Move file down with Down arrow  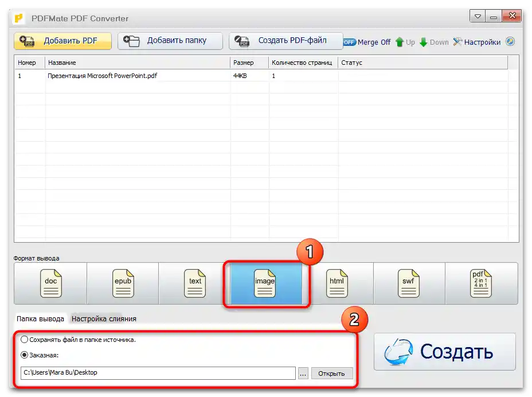434,42
